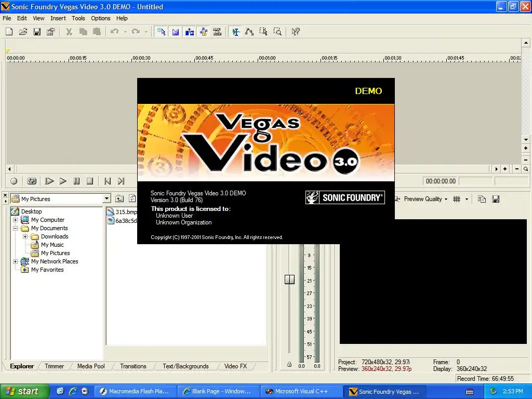This screenshot has height=399, width=532.
Task: Toggle Automatic Crossfades toolbar button
Action: click(176, 32)
